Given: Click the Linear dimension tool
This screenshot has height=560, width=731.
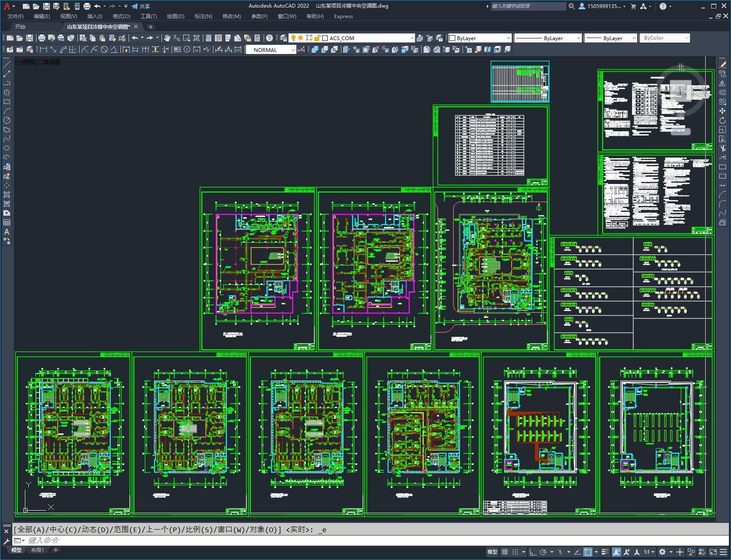Looking at the screenshot, I should (x=43, y=49).
